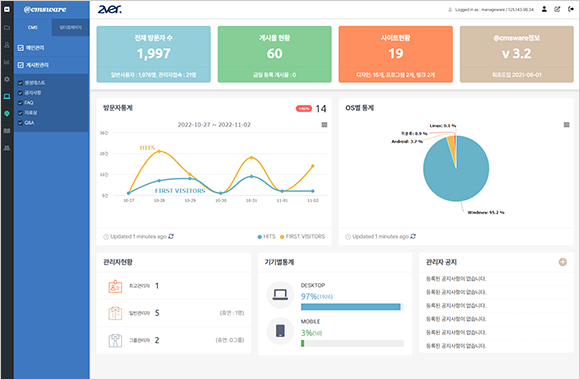Viewport: 580px width, 380px height.
Task: Click the black user profile icon in the header
Action: (x=544, y=9)
